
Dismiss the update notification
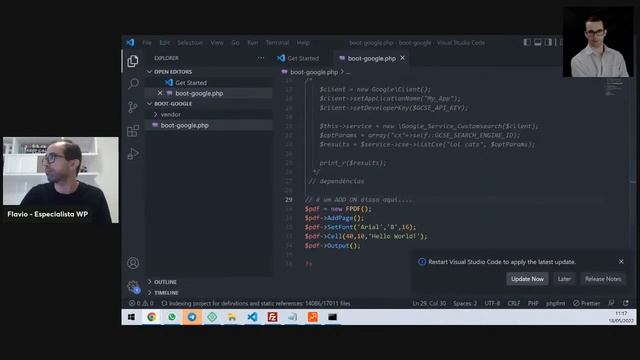(x=621, y=261)
